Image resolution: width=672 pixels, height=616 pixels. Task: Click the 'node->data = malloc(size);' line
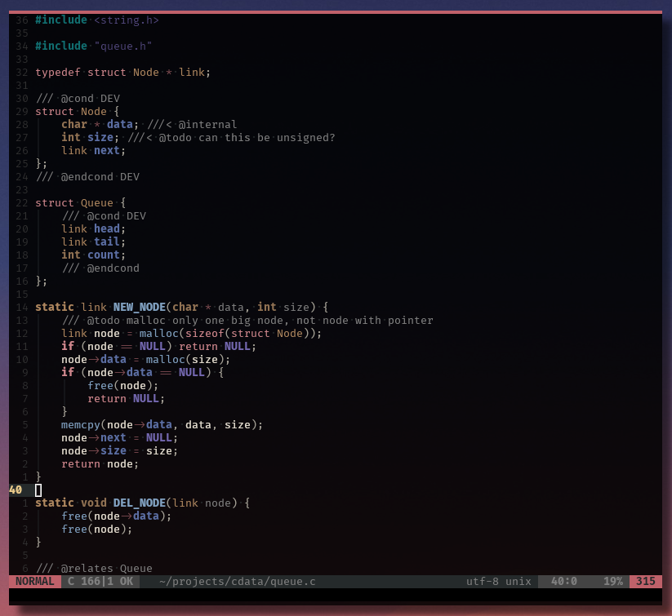(145, 360)
